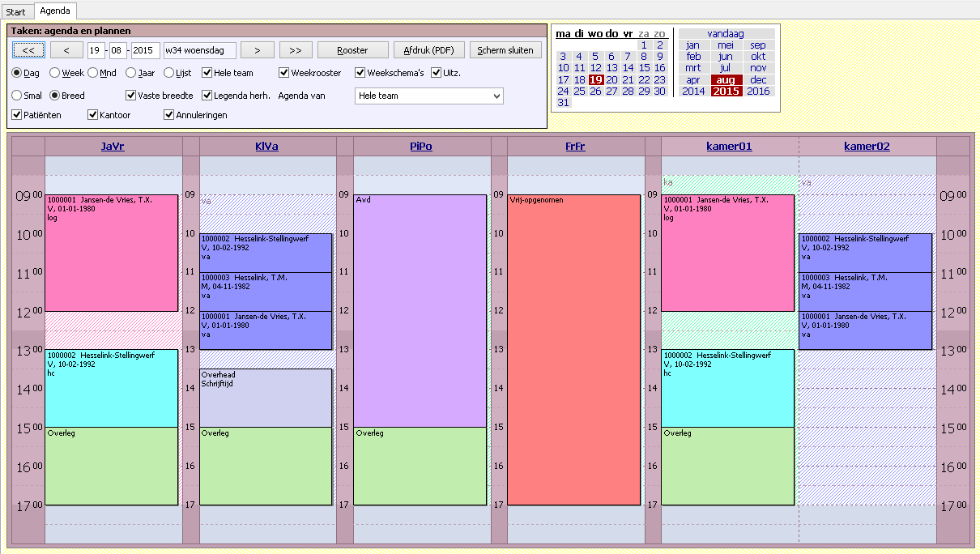Click the Afdruk (PDF) button
This screenshot has width=980, height=554.
[429, 50]
